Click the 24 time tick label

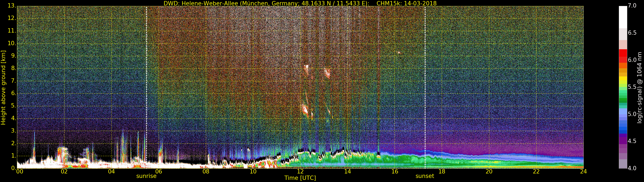[583, 171]
